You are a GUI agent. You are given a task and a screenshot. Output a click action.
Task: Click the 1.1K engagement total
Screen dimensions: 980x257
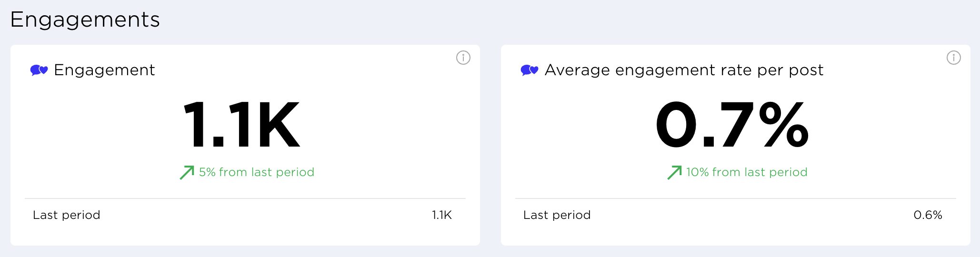(x=242, y=125)
